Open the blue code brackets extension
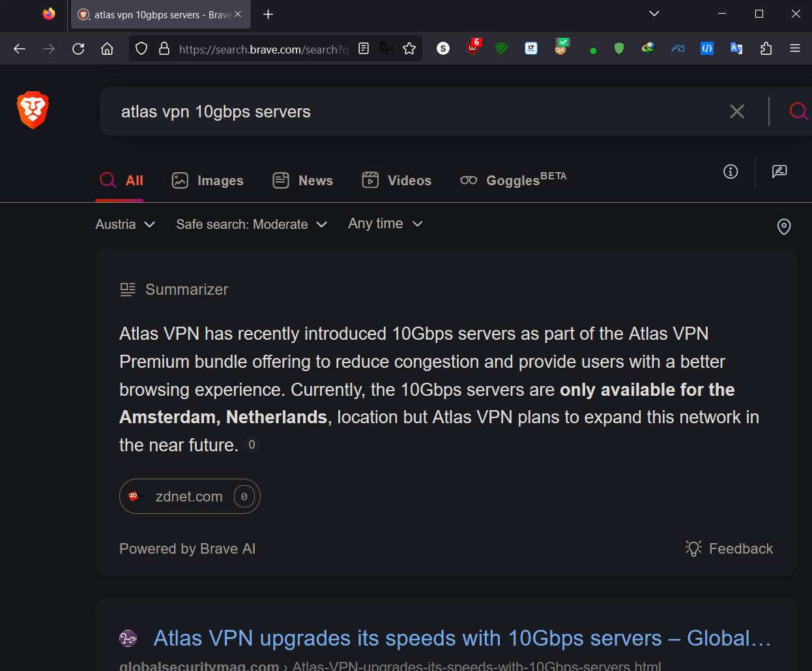 [x=707, y=48]
